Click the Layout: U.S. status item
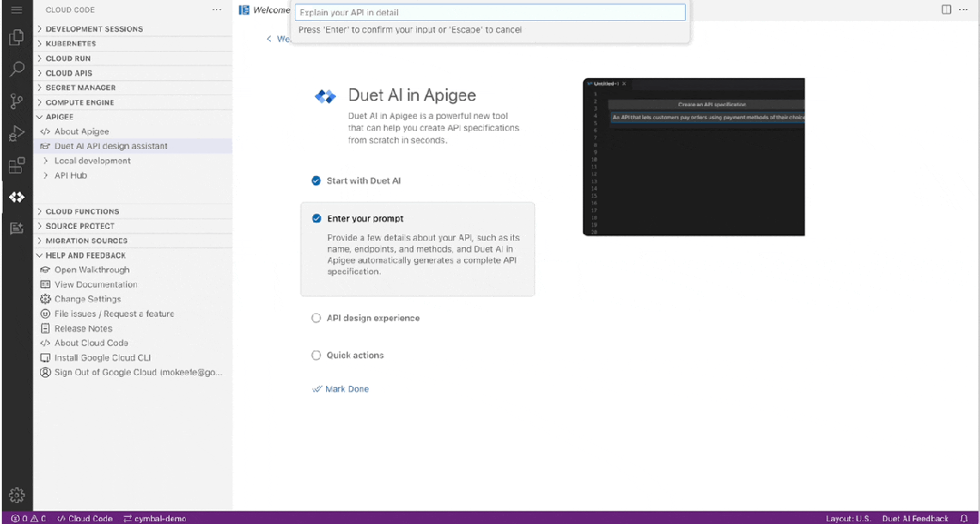The width and height of the screenshot is (980, 524). tap(848, 519)
